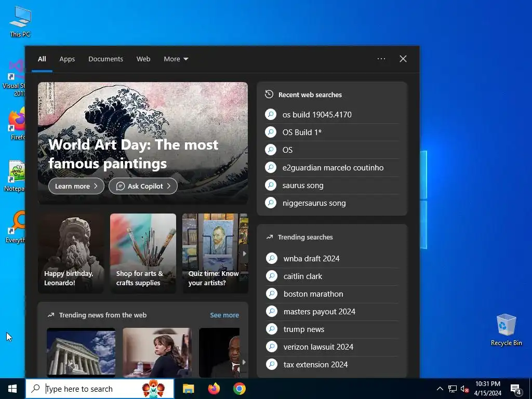Click the Notepad++ desktop shortcut
This screenshot has width=532, height=399.
14,176
